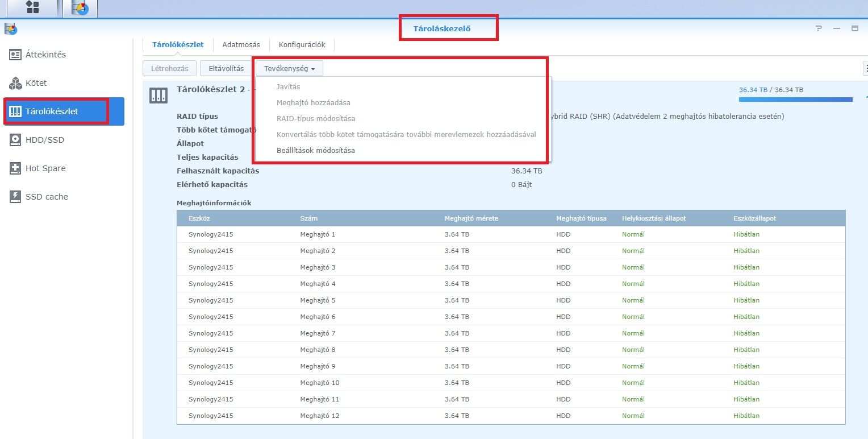868x439 pixels.
Task: Open the Tevékenység dropdown
Action: click(x=289, y=68)
